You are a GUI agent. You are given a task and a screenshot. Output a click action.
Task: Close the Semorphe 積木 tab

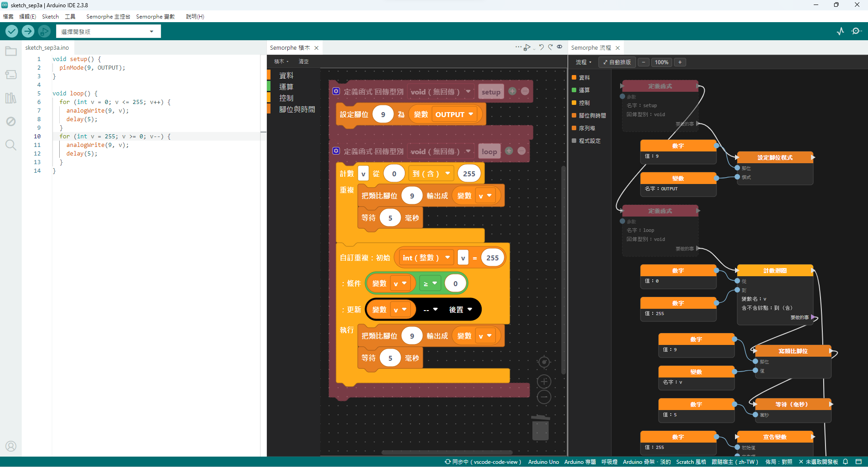point(317,48)
